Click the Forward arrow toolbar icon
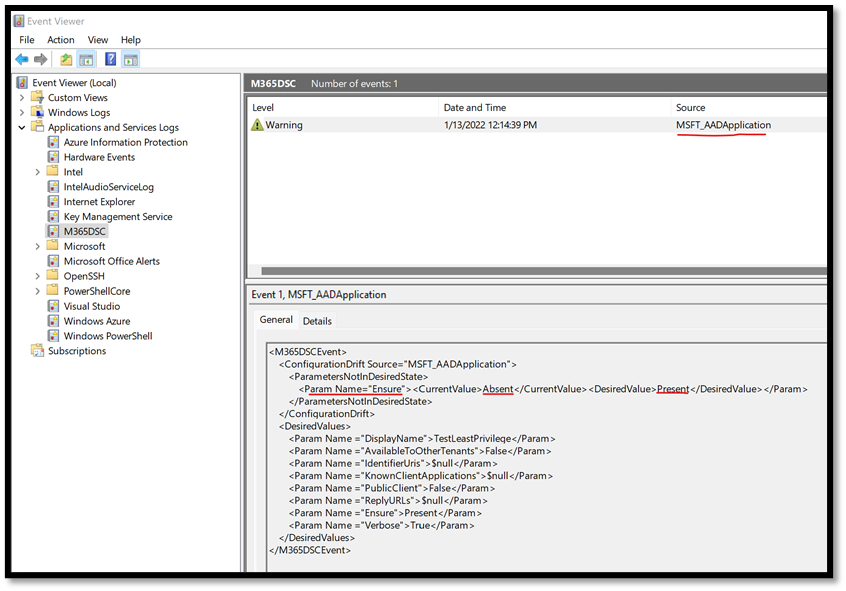The width and height of the screenshot is (846, 591). point(40,59)
